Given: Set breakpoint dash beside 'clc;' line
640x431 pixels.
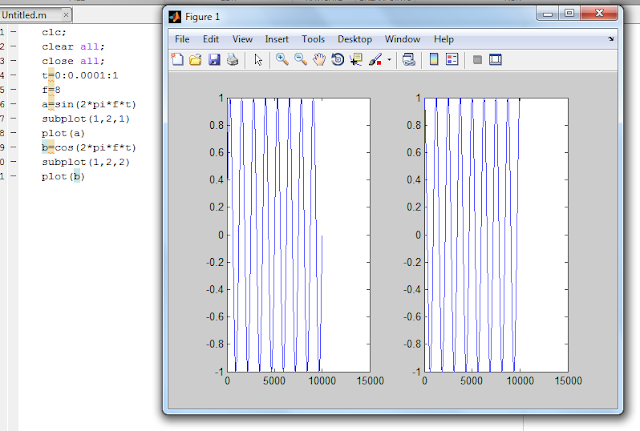Looking at the screenshot, I should click(13, 32).
